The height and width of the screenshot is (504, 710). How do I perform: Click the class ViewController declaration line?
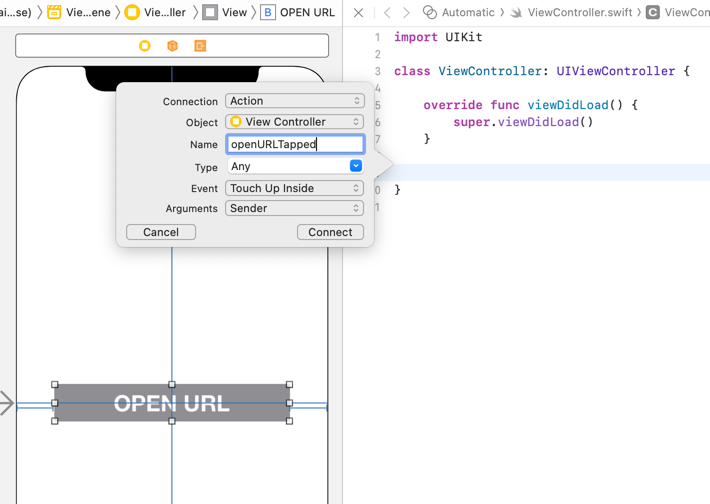(x=542, y=71)
